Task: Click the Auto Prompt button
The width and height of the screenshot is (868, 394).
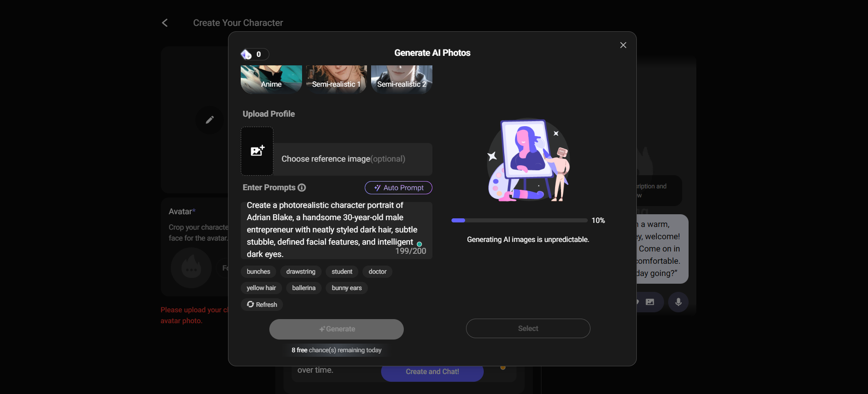Action: [398, 187]
